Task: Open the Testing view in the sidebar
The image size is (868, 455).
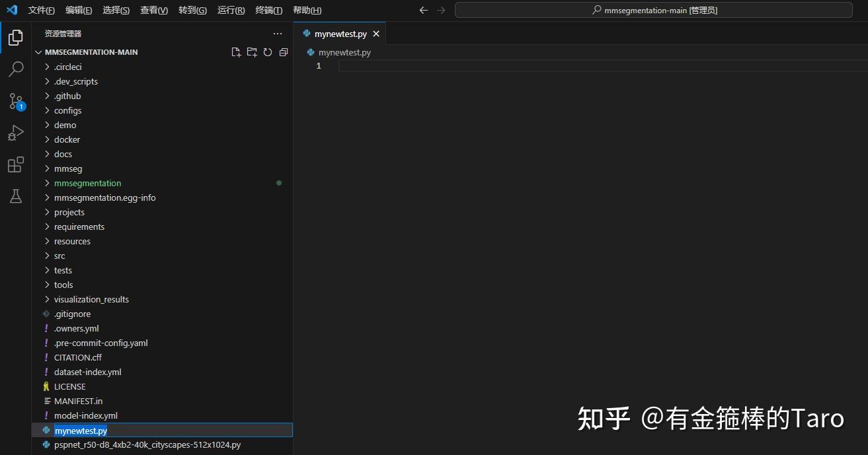Action: coord(16,196)
